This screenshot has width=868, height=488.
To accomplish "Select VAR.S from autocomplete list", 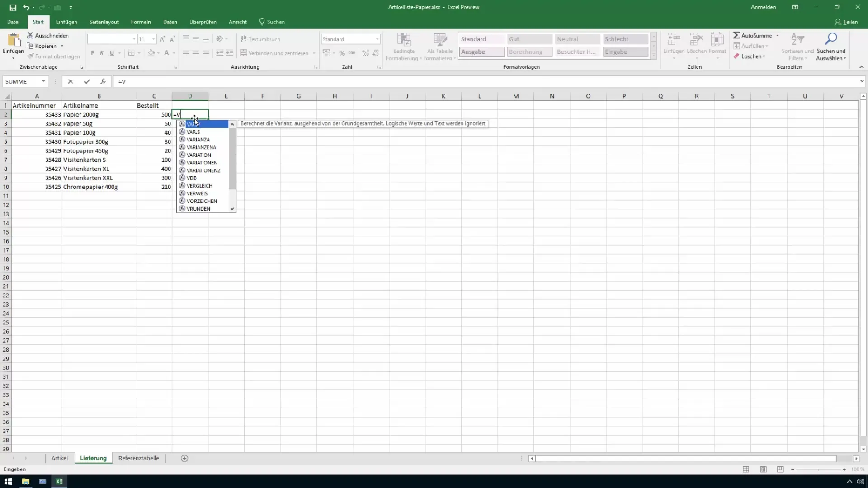I will (203, 132).
